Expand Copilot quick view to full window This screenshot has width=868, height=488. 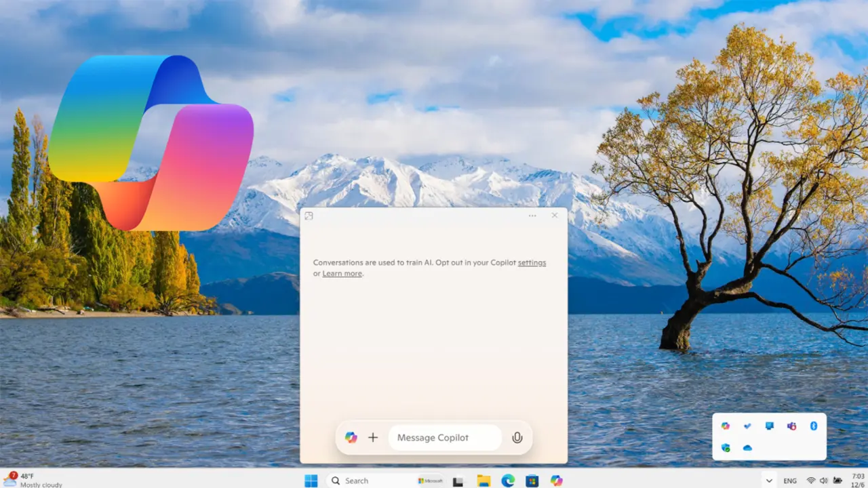309,216
